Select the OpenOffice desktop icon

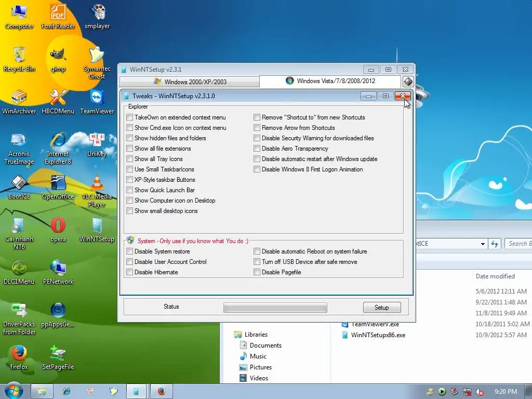[58, 187]
